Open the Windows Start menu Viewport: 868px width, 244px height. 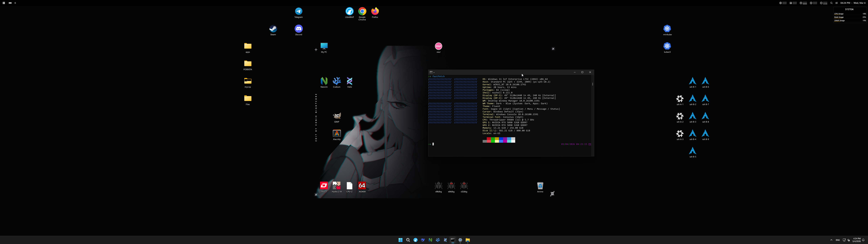[400, 240]
